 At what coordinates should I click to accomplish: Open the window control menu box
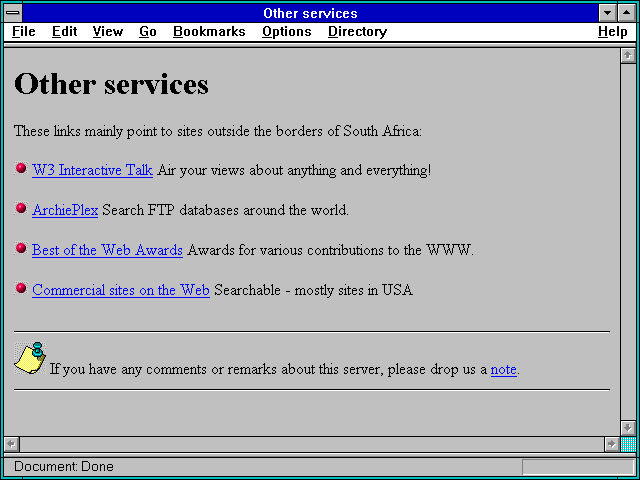(13, 13)
